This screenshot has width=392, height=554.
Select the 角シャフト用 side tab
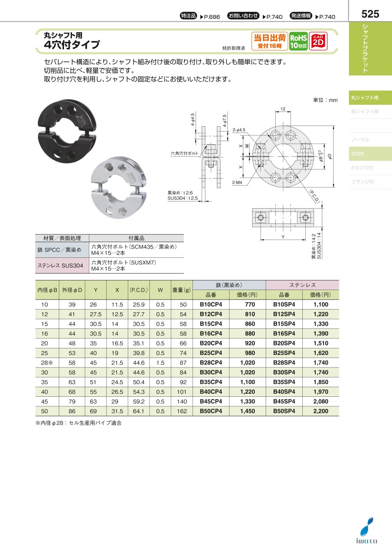tap(370, 112)
